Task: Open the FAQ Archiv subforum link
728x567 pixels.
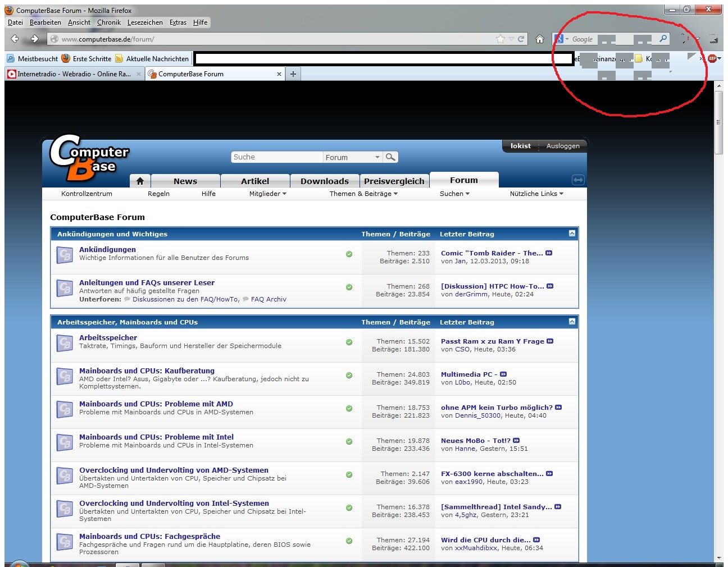Action: pyautogui.click(x=269, y=299)
